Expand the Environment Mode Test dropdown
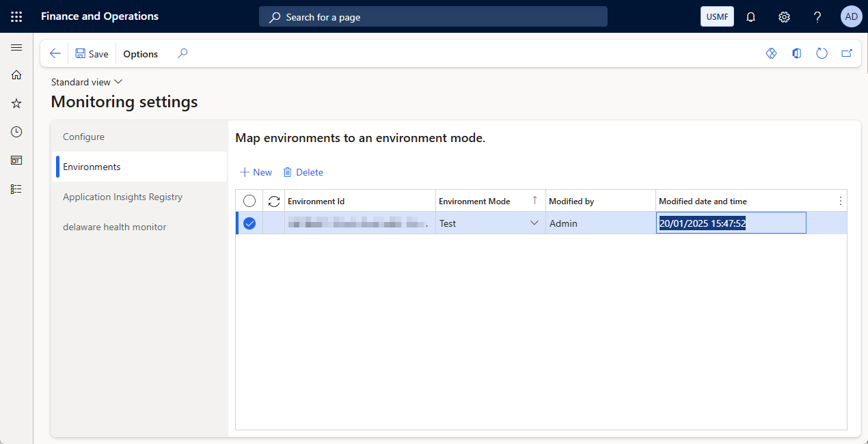The height and width of the screenshot is (444, 868). [x=534, y=223]
